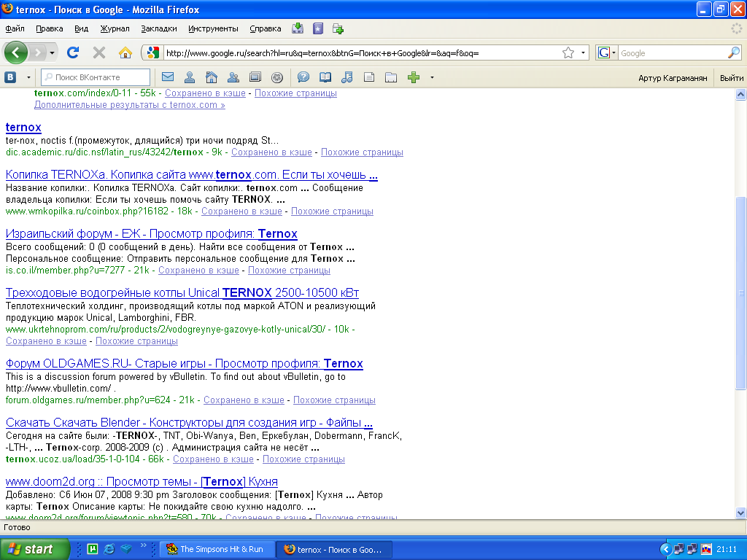This screenshot has width=747, height=560.
Task: Expand the search engine selector dropdown
Action: coord(614,52)
